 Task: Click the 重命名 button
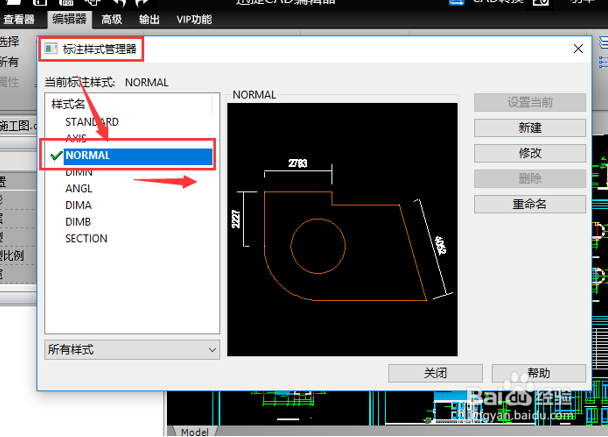click(530, 204)
